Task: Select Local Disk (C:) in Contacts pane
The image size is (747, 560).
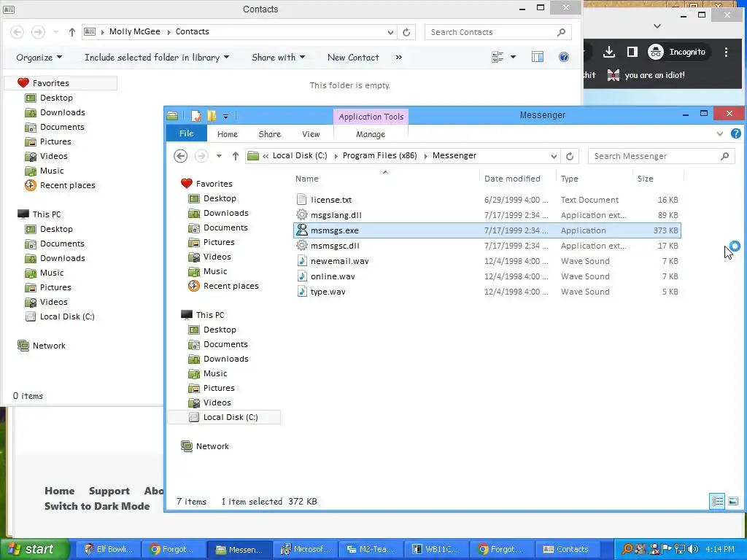Action: coord(60,316)
